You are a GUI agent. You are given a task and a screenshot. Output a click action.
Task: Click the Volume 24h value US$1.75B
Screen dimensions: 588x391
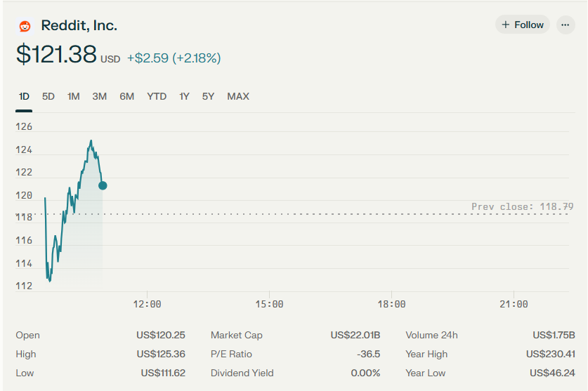click(554, 335)
